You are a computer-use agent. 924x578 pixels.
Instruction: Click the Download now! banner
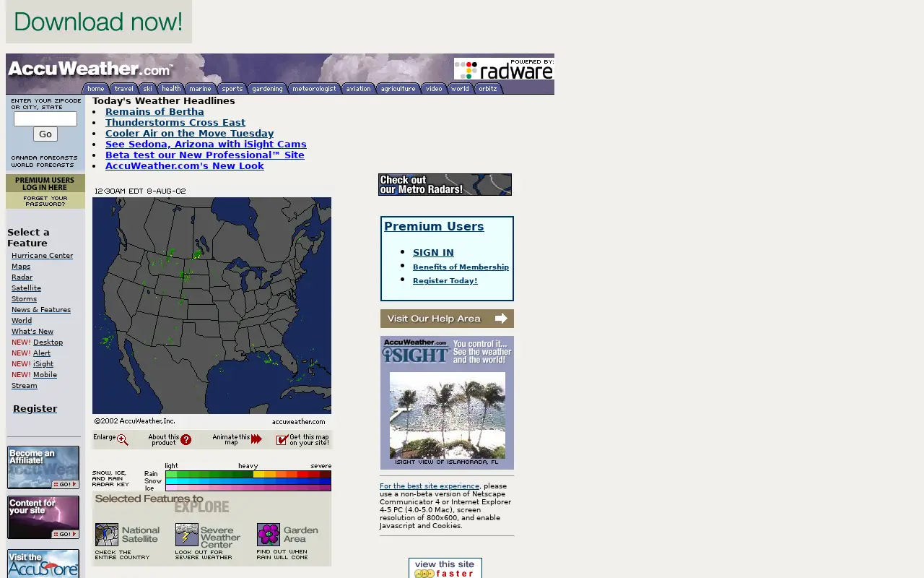99,22
